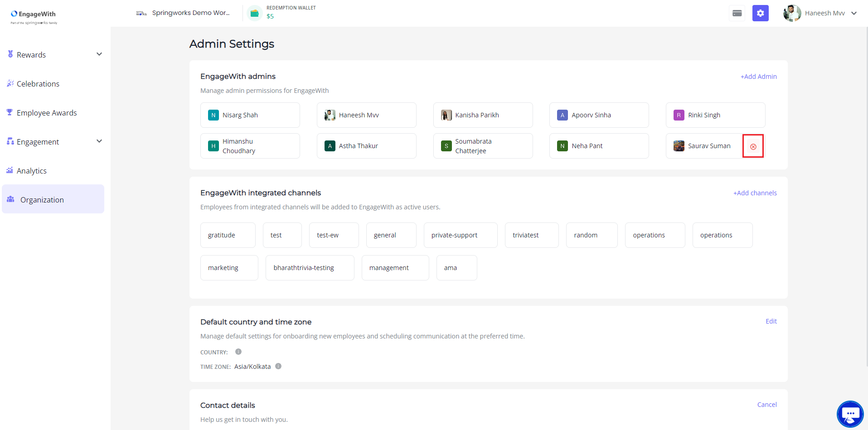Click the info icon next to Asia/Kolkata
The width and height of the screenshot is (868, 430).
tap(278, 366)
